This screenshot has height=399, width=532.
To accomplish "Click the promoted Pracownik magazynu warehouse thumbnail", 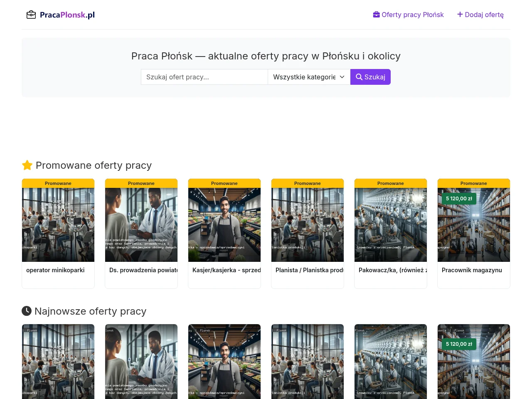I will [x=474, y=225].
